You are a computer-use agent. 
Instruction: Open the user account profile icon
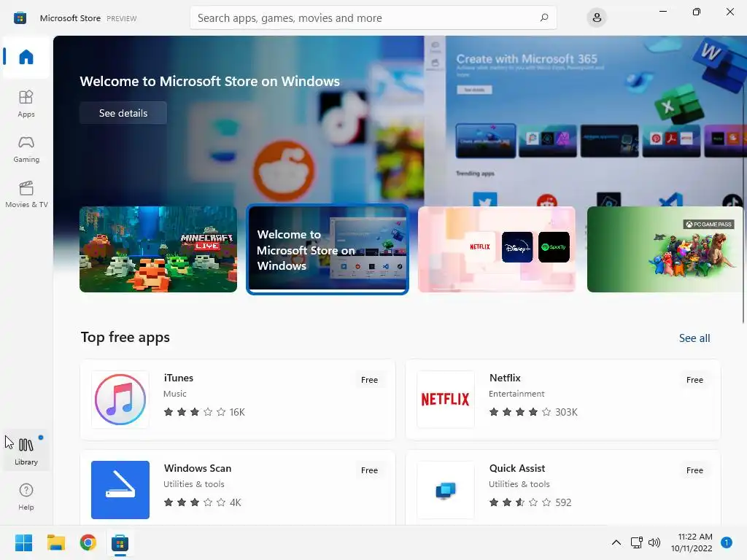click(597, 17)
